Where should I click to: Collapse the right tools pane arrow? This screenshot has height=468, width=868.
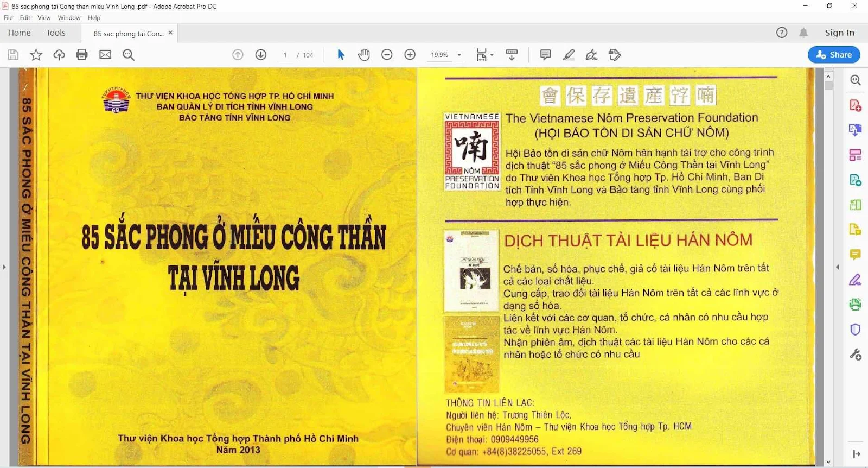tap(856, 454)
